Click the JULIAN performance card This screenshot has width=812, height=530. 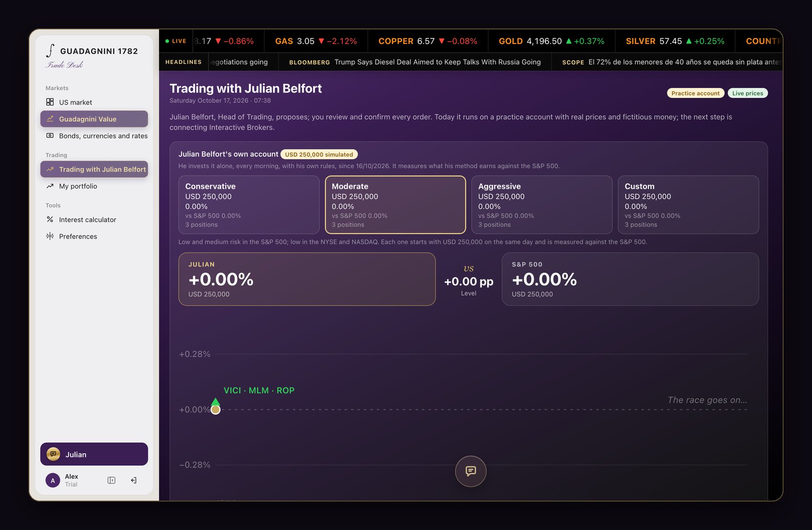click(307, 279)
